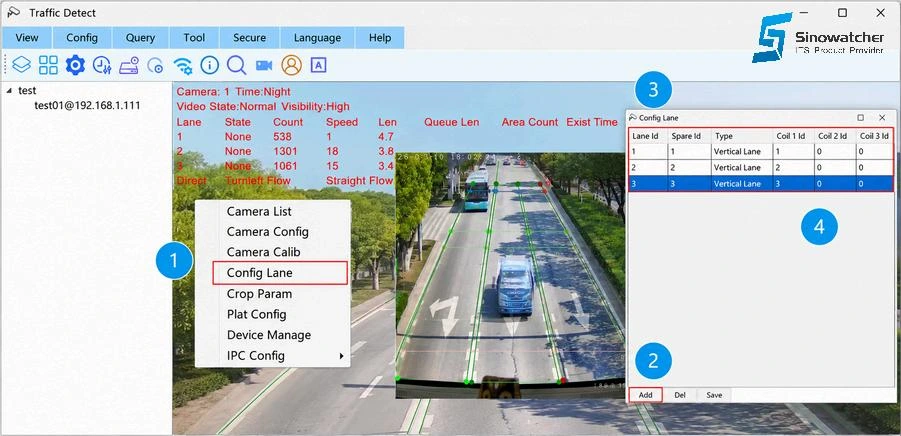
Task: Open the Secure menu
Action: pos(249,38)
